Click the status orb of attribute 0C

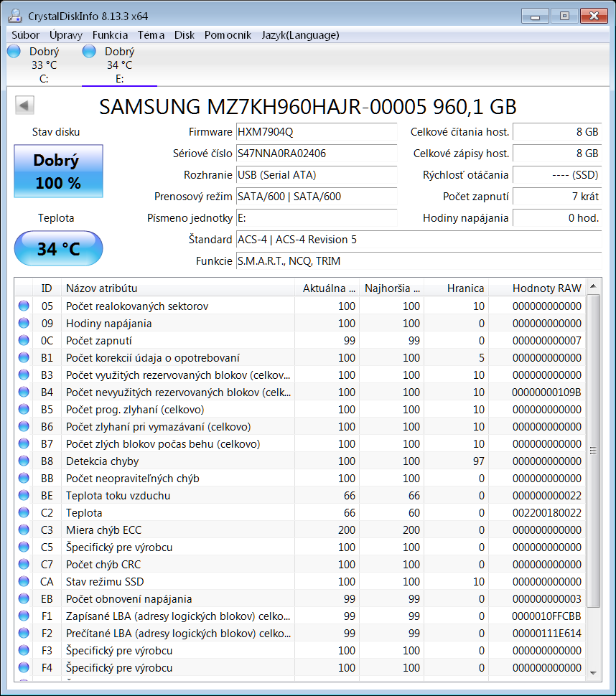point(24,340)
